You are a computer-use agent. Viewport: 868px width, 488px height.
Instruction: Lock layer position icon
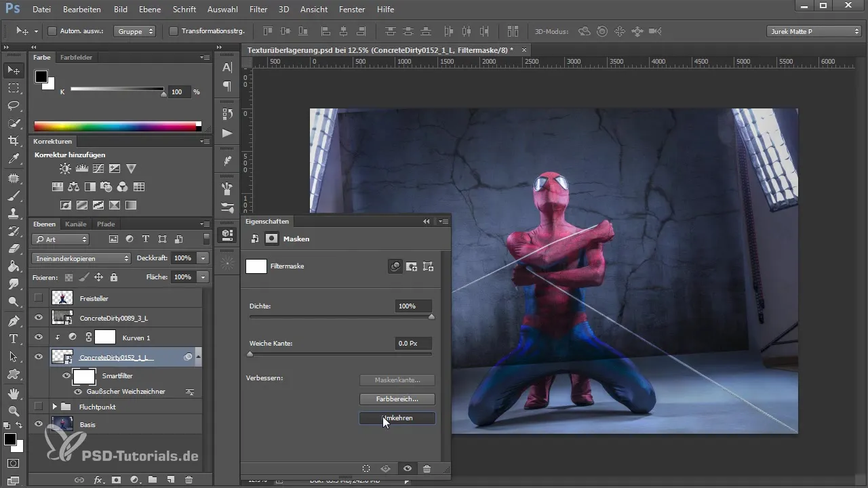(98, 277)
